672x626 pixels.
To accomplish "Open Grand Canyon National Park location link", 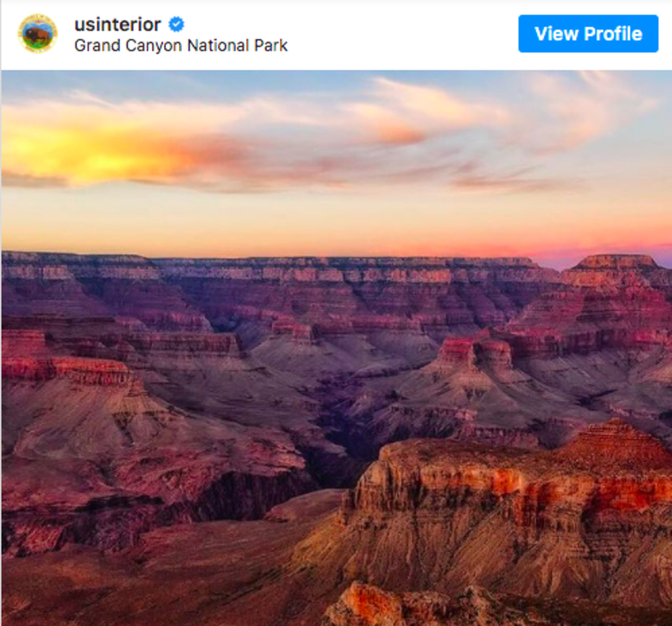I will point(181,45).
